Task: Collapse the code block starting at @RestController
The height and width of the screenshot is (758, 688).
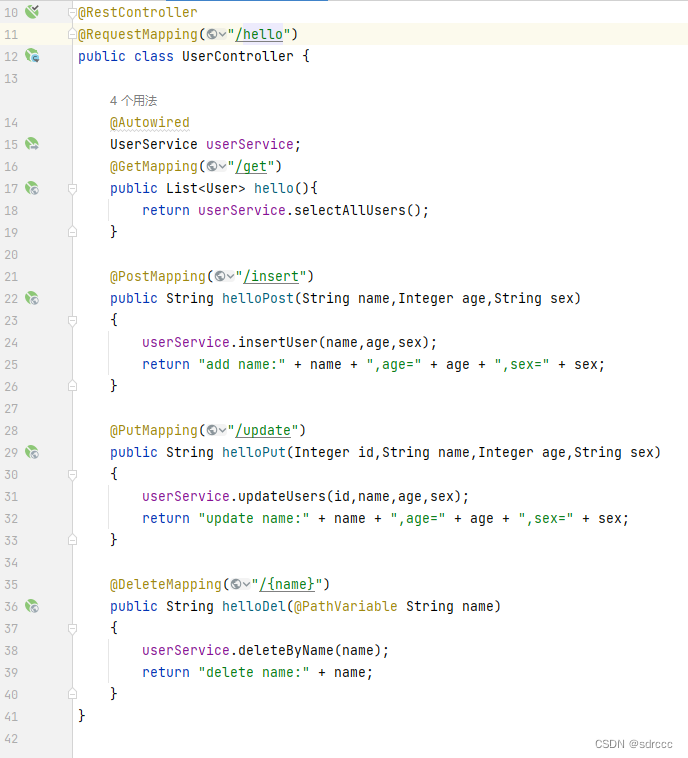Action: (x=72, y=12)
